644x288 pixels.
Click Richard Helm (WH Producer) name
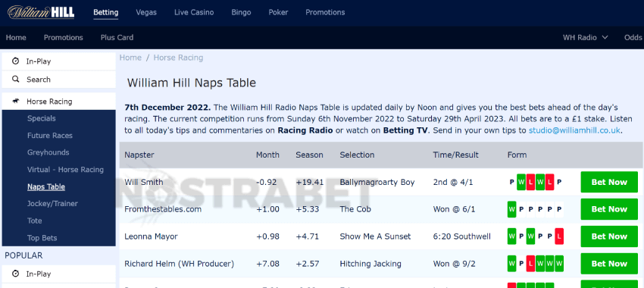tap(179, 264)
